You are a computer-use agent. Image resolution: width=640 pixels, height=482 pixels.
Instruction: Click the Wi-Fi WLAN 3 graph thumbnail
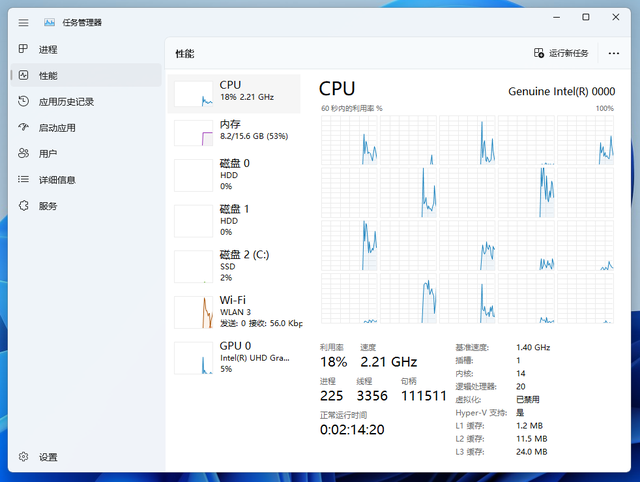pyautogui.click(x=193, y=312)
